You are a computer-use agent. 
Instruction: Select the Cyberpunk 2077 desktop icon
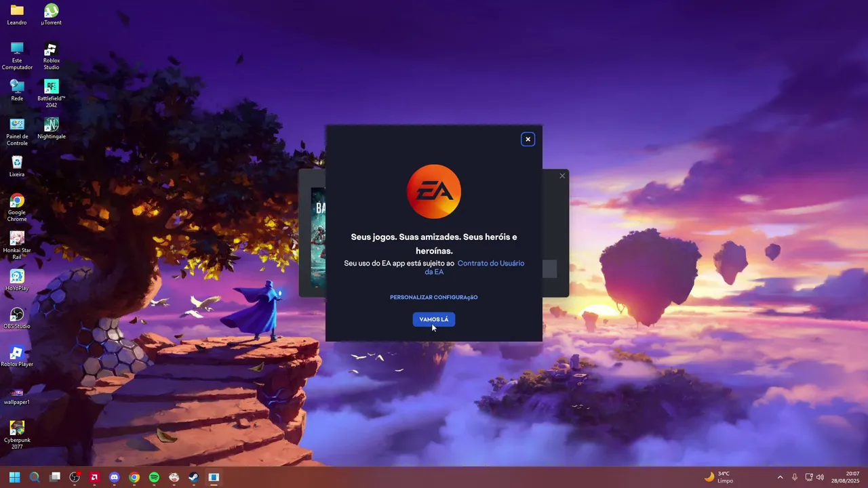tap(17, 435)
